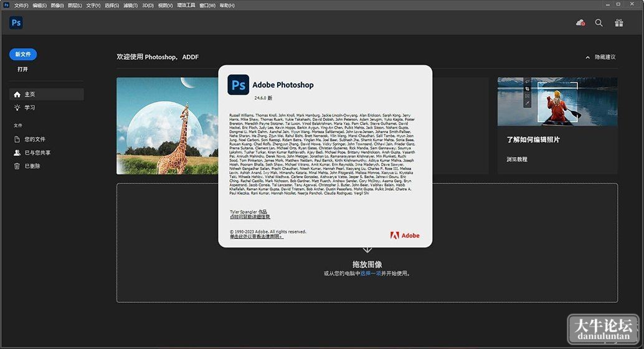Open the What's New gift icon
644x349 pixels.
tap(619, 23)
